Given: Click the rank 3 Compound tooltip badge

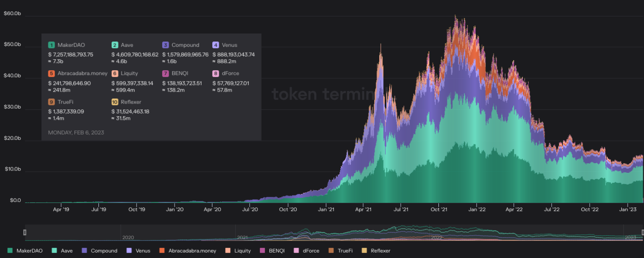Looking at the screenshot, I should 165,45.
